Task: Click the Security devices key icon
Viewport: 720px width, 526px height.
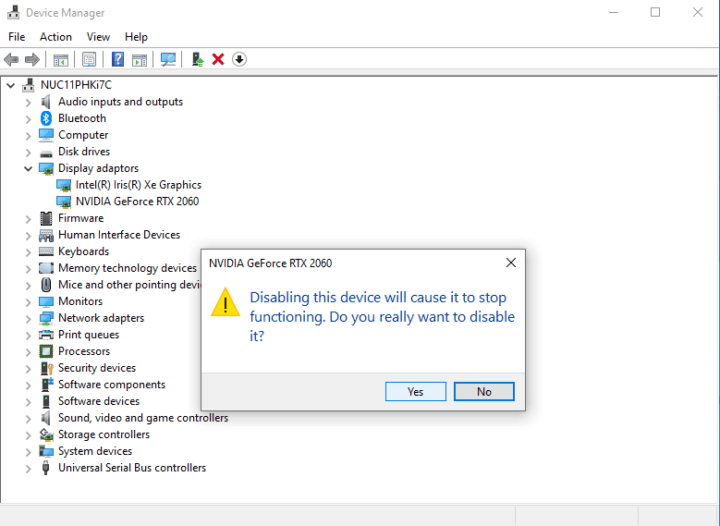Action: (47, 368)
